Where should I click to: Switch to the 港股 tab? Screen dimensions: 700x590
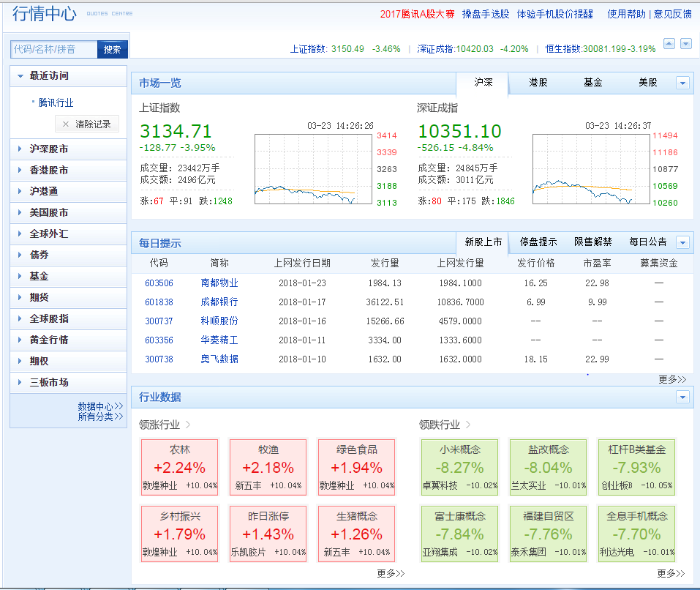click(x=538, y=83)
